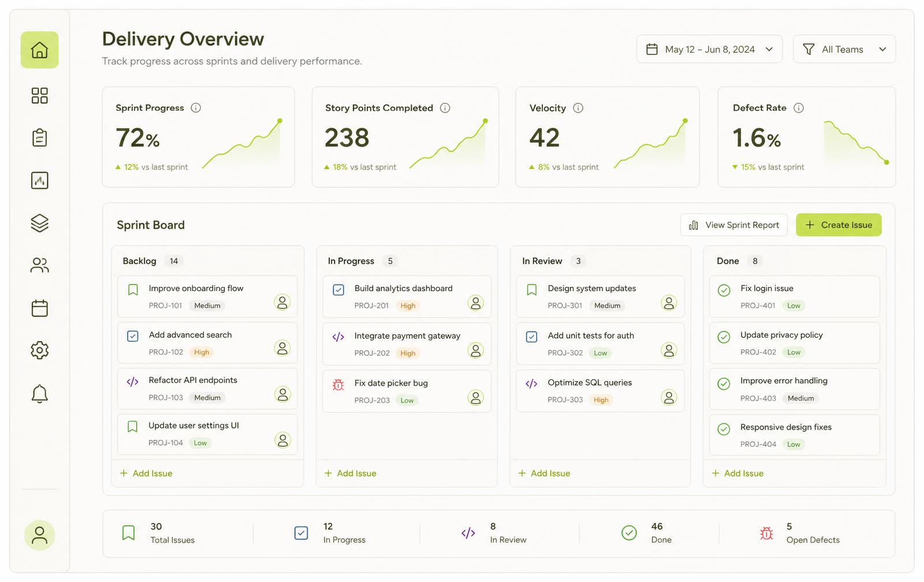Viewport: 924px width, 582px height.
Task: Show info for Velocity metric
Action: click(578, 108)
